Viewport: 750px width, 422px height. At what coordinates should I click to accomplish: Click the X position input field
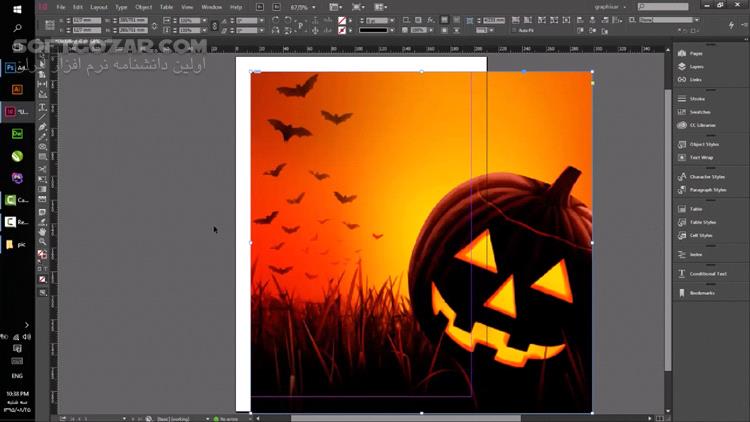pyautogui.click(x=87, y=21)
